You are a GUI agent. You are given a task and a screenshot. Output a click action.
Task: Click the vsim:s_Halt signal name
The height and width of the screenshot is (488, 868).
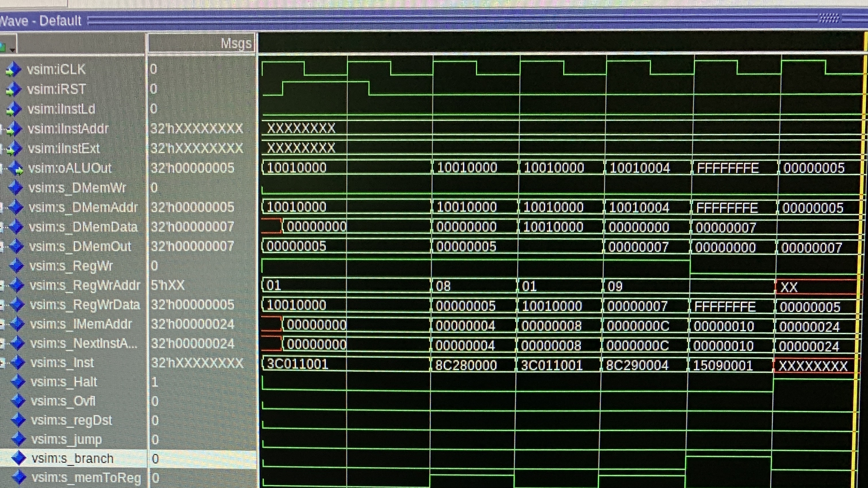(x=64, y=382)
